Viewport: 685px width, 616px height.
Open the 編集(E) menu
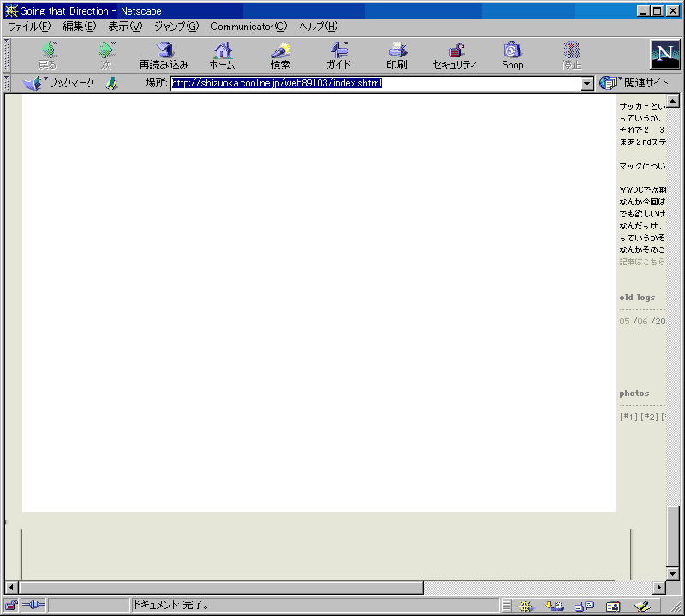[x=79, y=27]
